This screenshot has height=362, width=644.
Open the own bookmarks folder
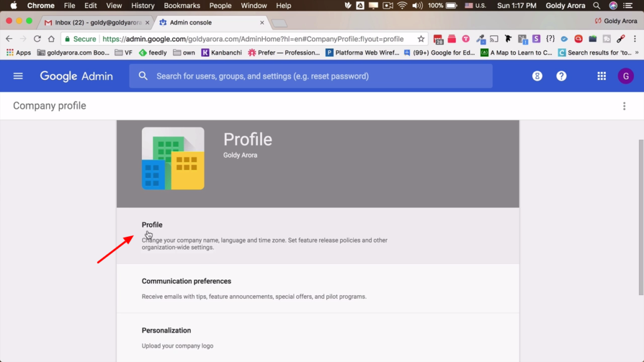tap(184, 53)
